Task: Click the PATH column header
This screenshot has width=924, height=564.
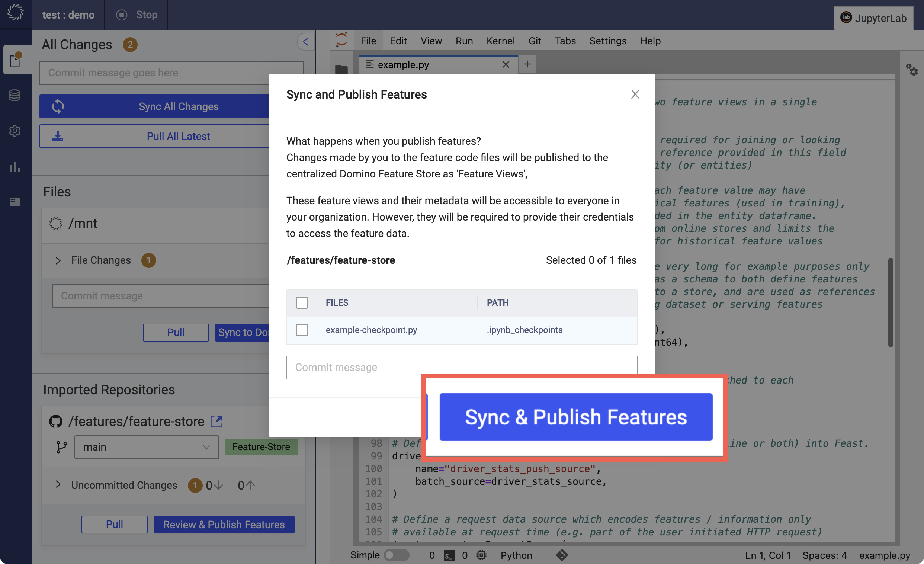Action: 498,302
